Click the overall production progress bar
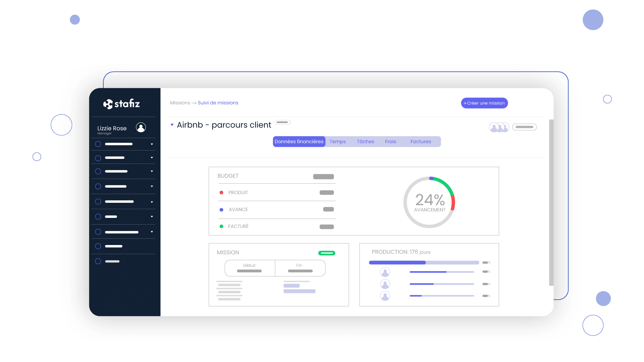 point(424,263)
